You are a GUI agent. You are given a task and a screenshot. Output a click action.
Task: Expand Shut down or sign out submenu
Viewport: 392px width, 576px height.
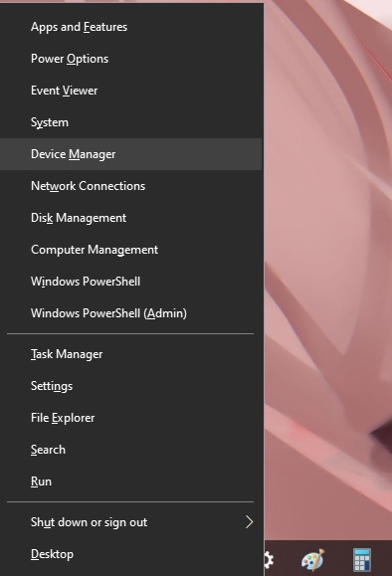(x=131, y=522)
